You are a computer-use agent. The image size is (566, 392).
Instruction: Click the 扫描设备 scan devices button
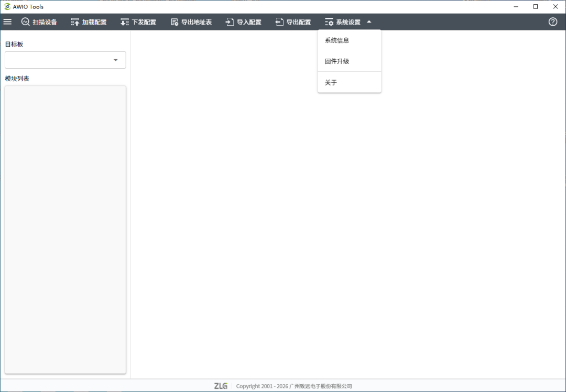coord(39,22)
